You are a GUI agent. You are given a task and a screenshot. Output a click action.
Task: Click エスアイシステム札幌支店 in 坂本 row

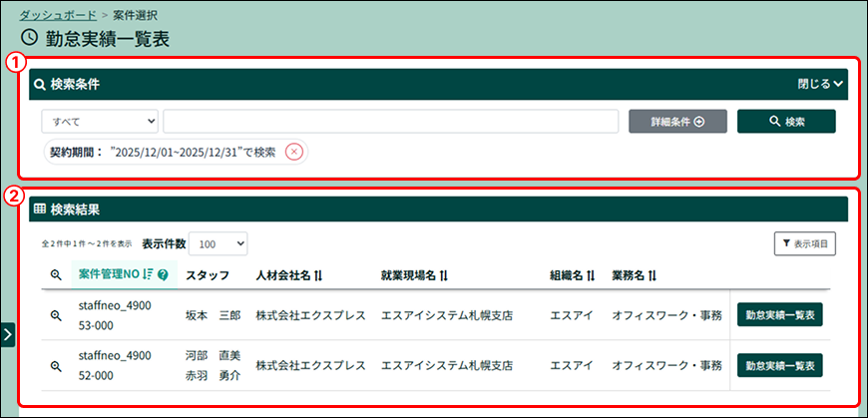tap(447, 315)
